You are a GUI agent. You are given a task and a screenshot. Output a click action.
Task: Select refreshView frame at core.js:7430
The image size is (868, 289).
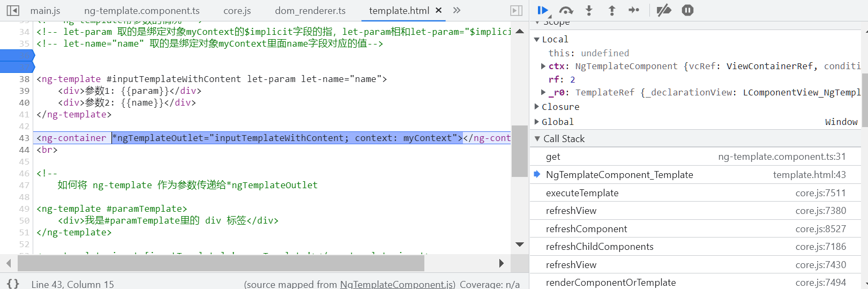[x=695, y=265]
